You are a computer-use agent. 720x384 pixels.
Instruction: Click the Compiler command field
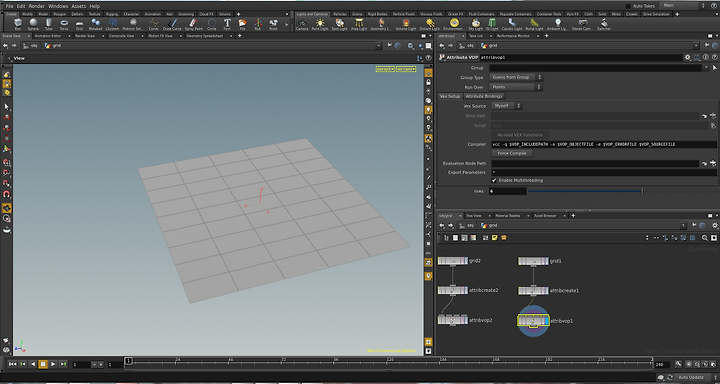(604, 144)
